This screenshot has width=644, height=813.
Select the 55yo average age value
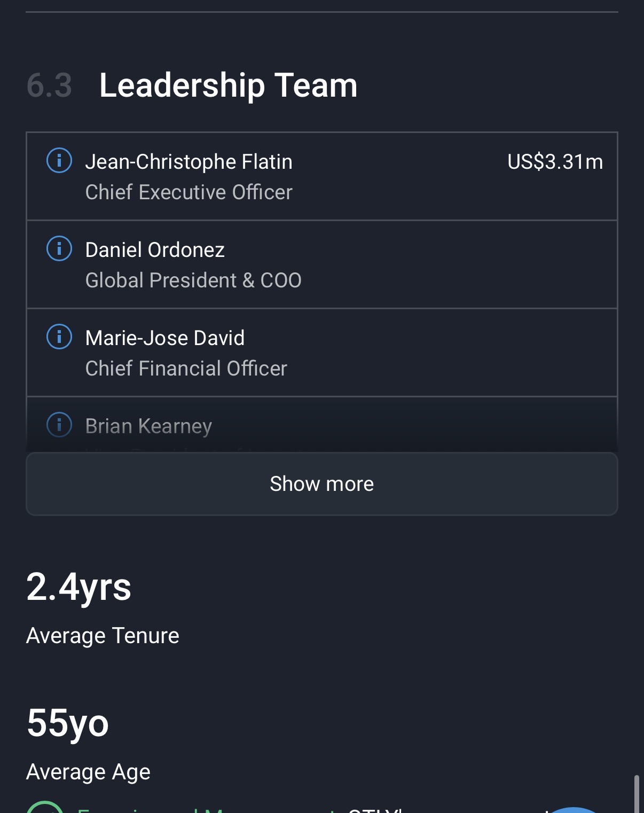pyautogui.click(x=68, y=723)
